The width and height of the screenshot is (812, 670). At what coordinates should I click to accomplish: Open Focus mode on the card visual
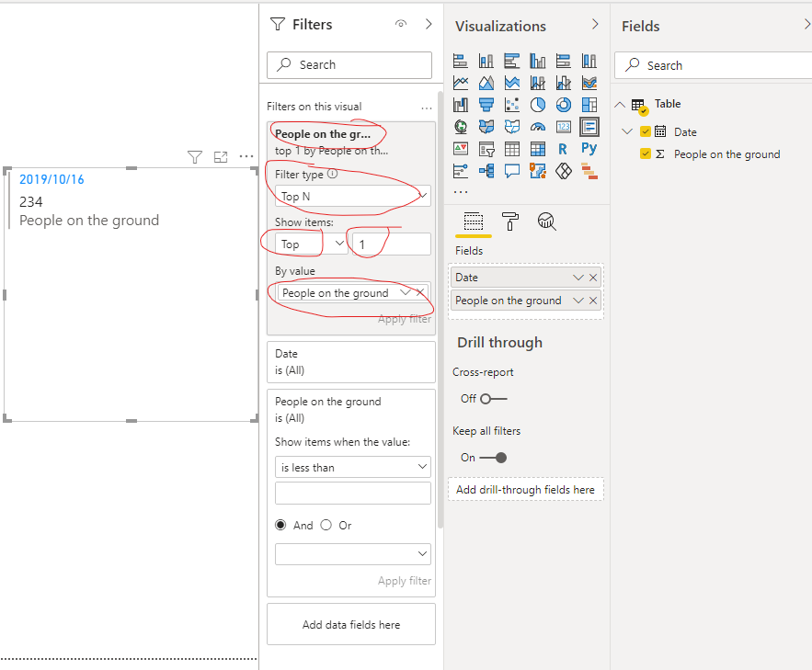click(221, 157)
